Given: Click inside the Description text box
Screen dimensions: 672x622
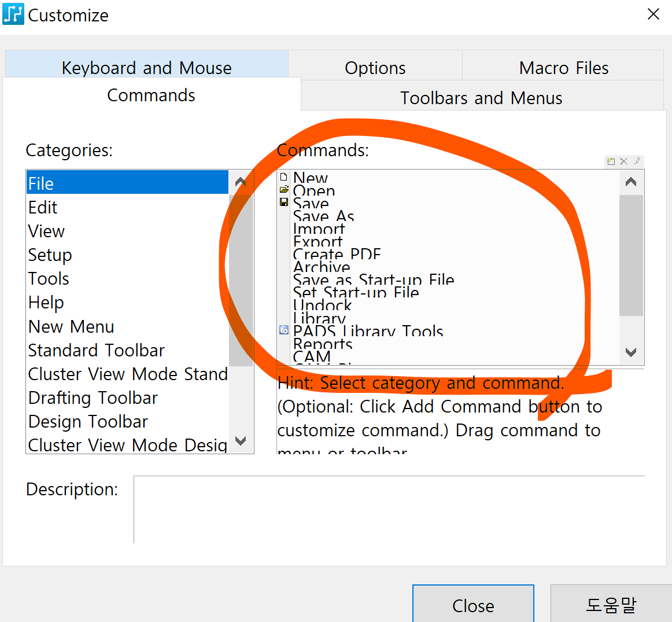Looking at the screenshot, I should tap(389, 509).
